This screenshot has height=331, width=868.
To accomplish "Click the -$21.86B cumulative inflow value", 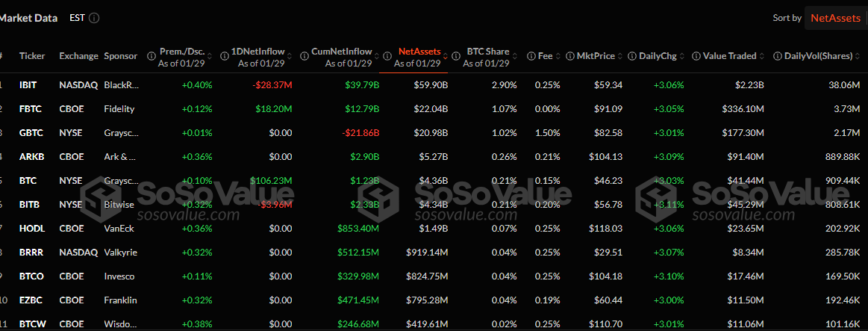I will point(360,133).
